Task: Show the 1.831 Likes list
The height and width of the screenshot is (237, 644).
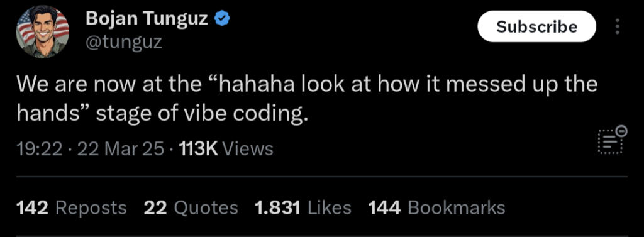Action: pos(303,207)
